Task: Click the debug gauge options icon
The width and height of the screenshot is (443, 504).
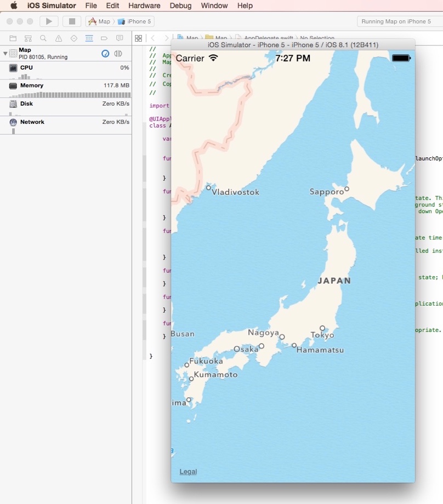Action: (105, 53)
